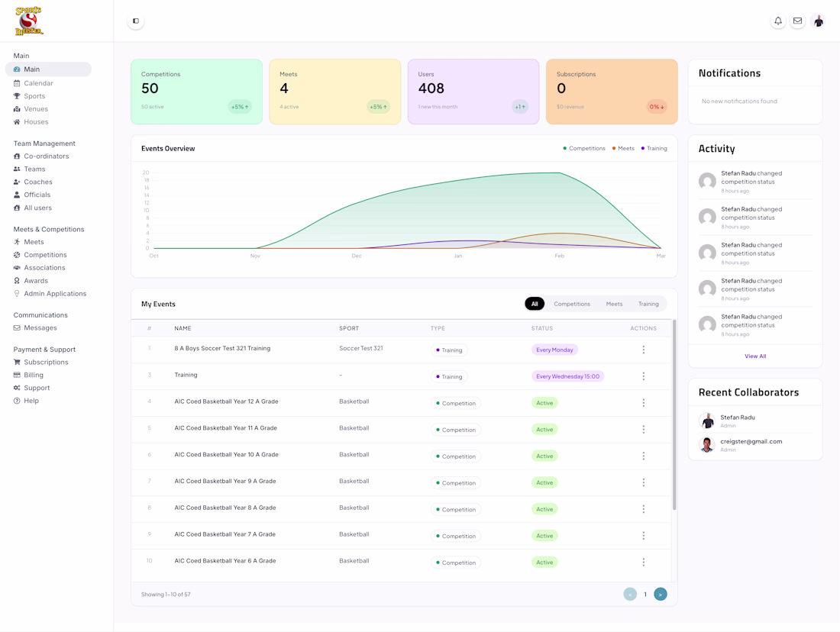
Task: Click the Competitions sidebar icon
Action: [x=17, y=255]
